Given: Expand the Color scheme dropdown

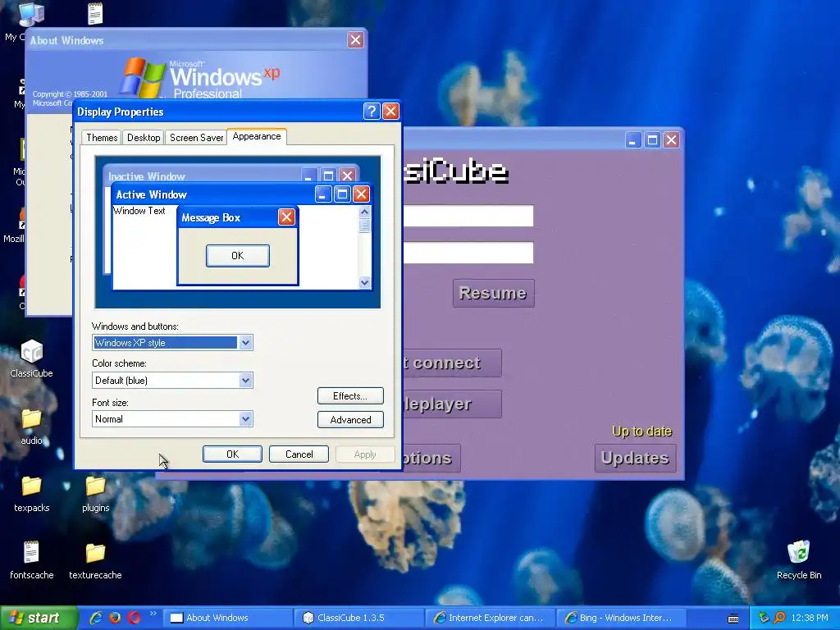Looking at the screenshot, I should coord(245,381).
